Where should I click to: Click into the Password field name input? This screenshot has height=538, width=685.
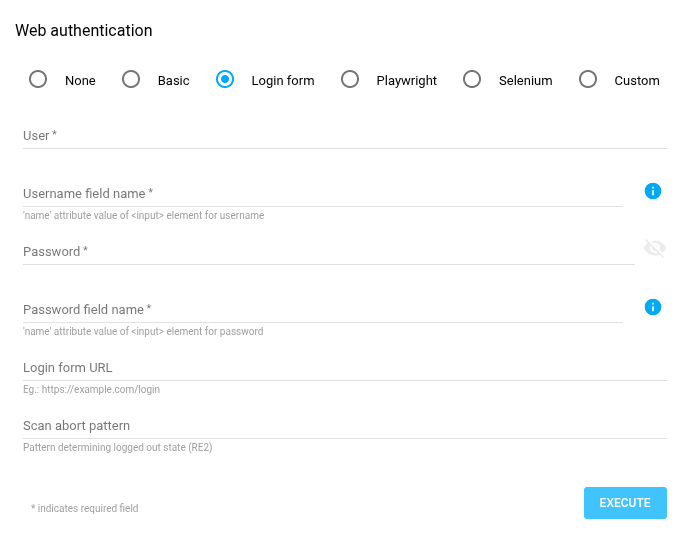click(322, 310)
